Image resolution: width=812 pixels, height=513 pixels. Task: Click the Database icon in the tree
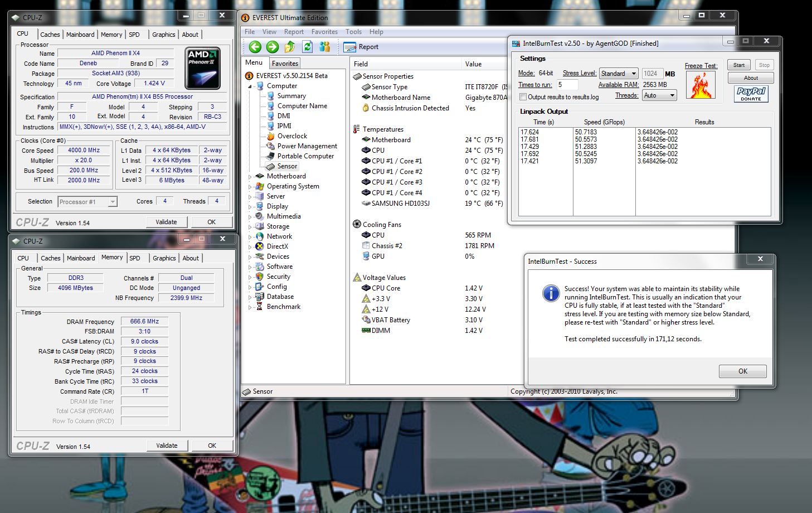(260, 297)
